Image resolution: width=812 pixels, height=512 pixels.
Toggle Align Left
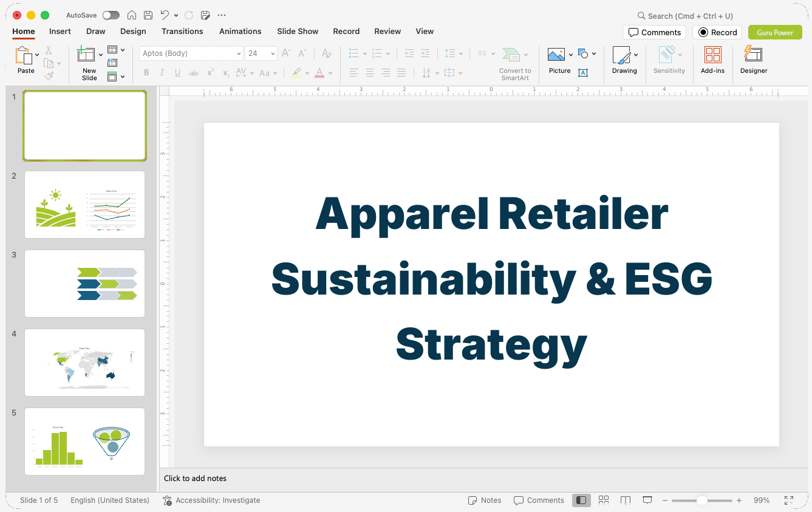354,73
